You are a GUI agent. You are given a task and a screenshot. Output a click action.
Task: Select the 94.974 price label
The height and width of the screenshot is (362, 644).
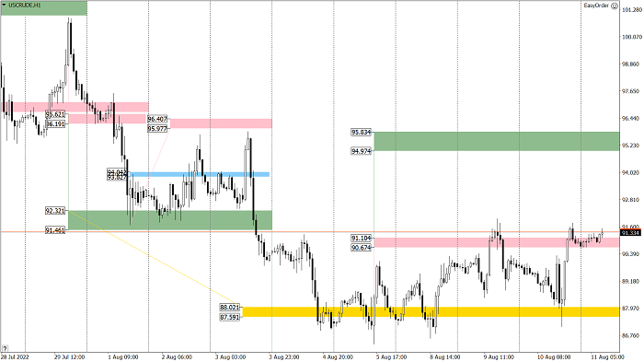tap(361, 151)
